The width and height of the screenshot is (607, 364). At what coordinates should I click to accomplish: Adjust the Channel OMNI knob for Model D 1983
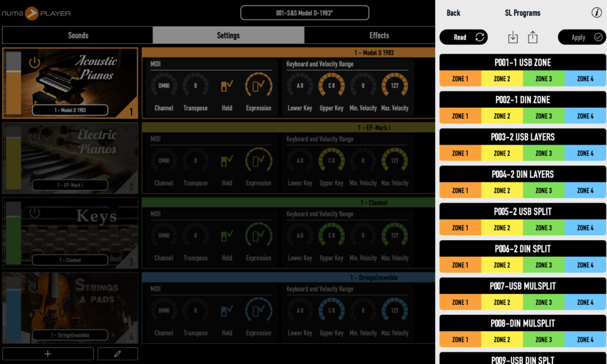click(x=164, y=85)
